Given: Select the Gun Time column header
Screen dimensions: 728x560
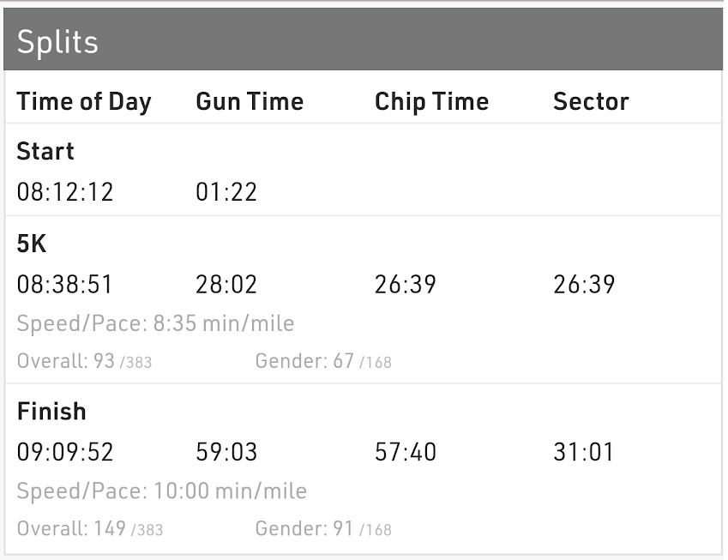Looking at the screenshot, I should 250,102.
